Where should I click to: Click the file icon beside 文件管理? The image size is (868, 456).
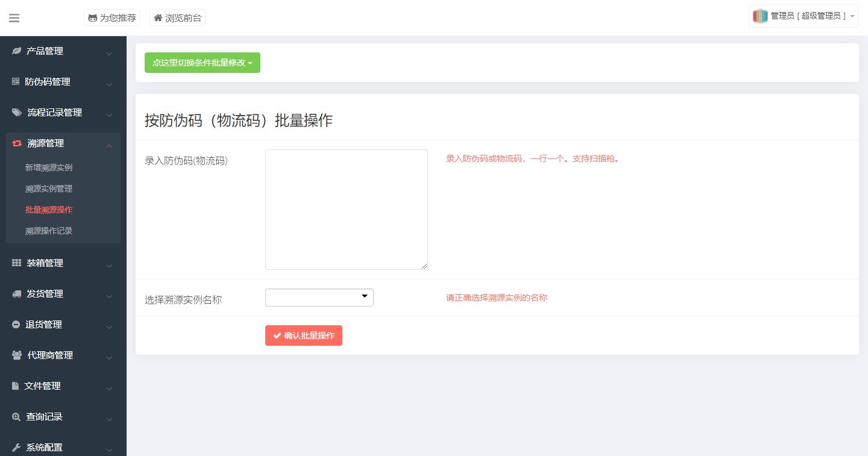[x=15, y=386]
